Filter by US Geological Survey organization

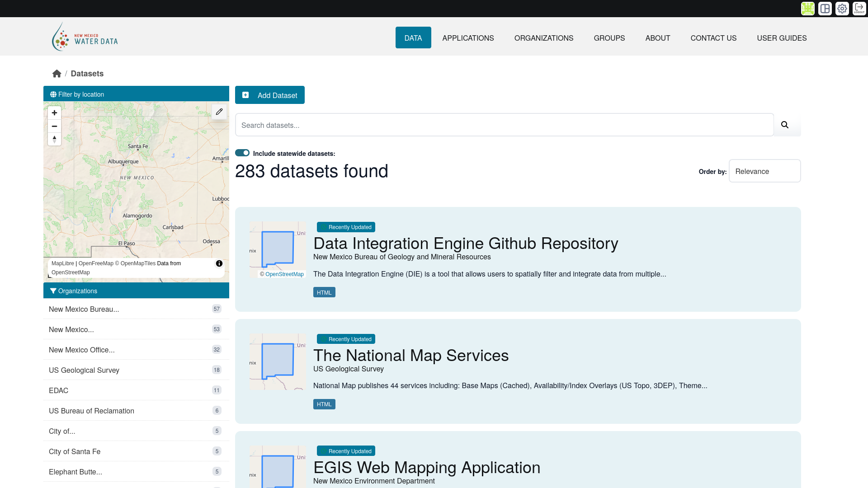click(136, 370)
